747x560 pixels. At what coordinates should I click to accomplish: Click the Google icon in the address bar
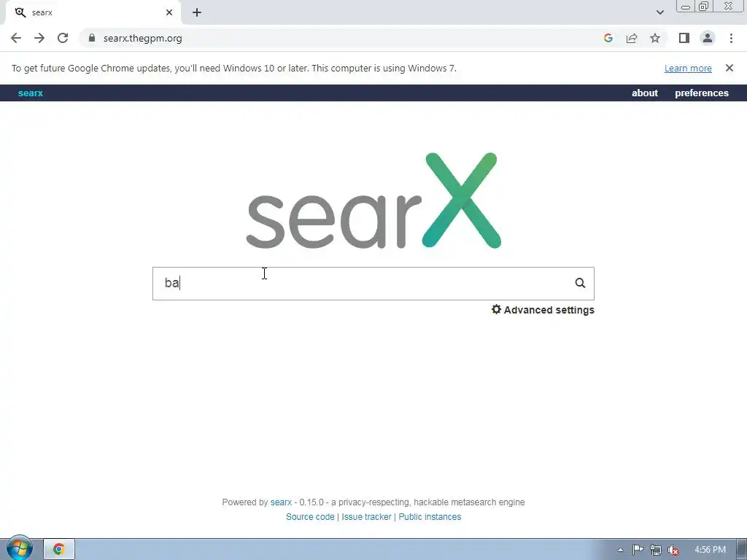pos(608,38)
